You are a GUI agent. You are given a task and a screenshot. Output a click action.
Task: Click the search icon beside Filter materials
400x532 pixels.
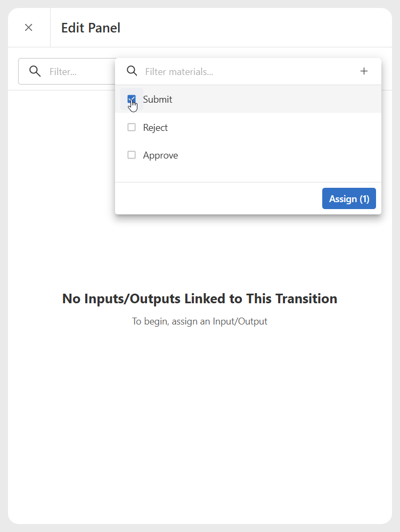pyautogui.click(x=132, y=71)
